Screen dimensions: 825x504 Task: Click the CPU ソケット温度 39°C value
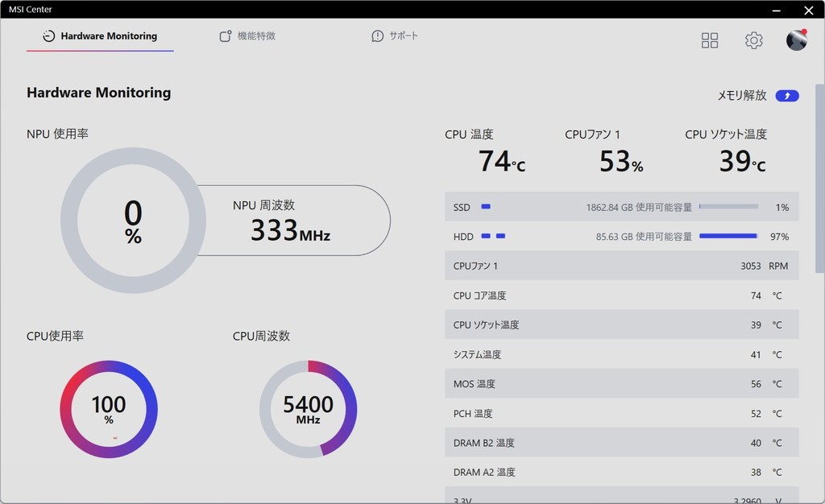pos(742,161)
